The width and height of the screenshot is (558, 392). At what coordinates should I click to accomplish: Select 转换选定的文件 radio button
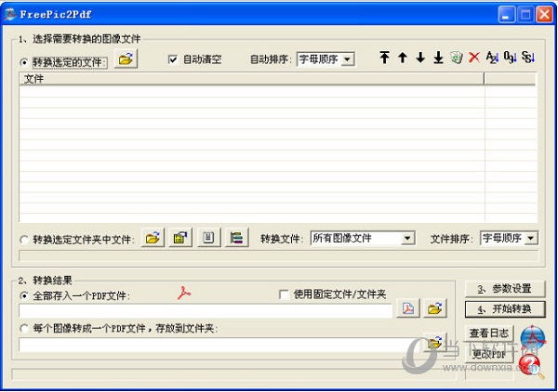click(x=24, y=62)
